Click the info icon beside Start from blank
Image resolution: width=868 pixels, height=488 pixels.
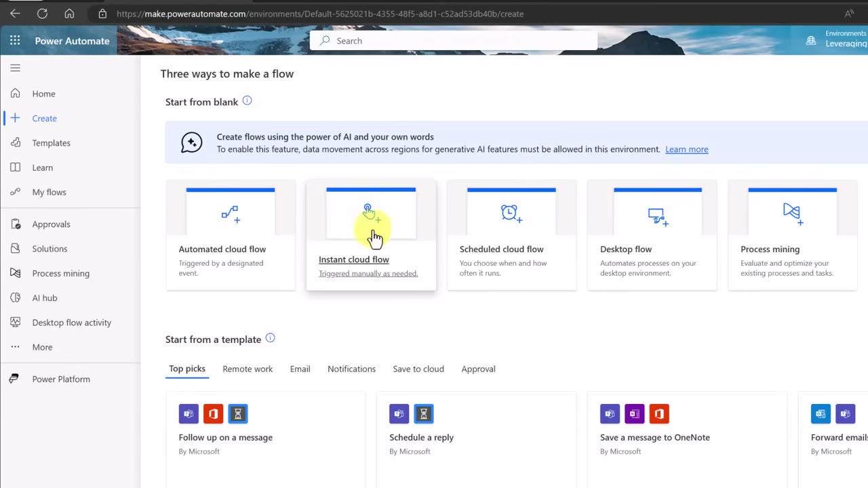[248, 101]
